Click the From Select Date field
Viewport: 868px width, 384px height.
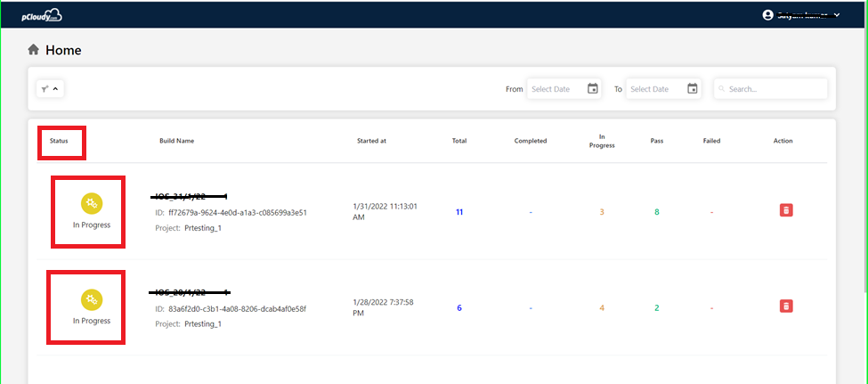coord(555,89)
